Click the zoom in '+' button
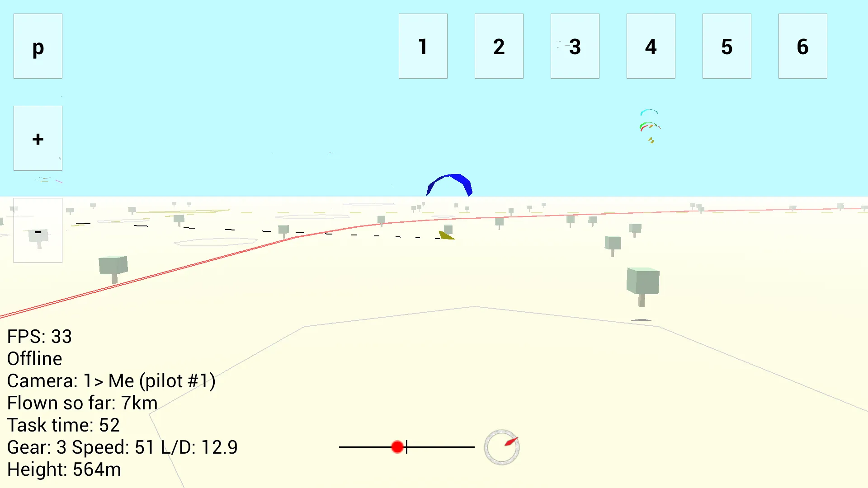Viewport: 868px width, 488px height. pos(38,138)
